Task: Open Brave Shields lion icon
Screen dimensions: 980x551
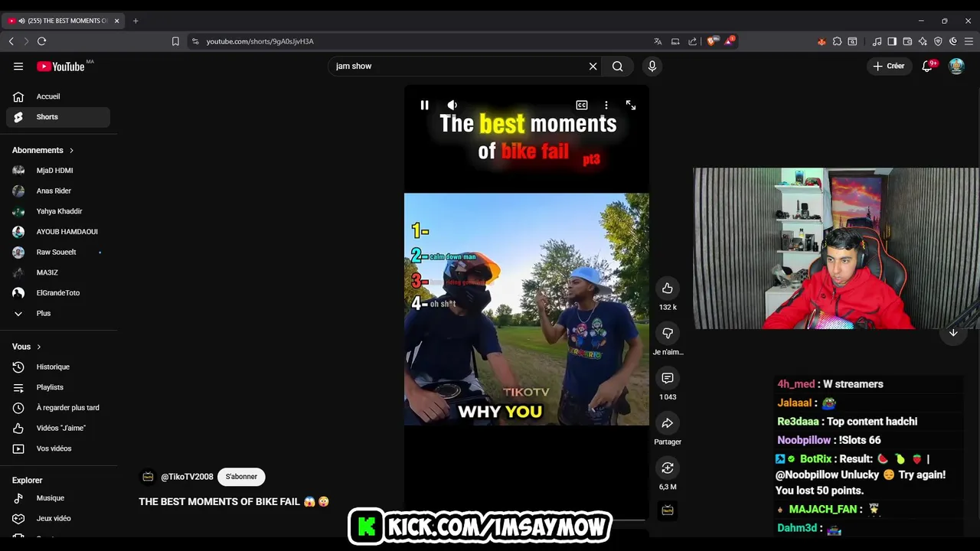Action: [x=711, y=41]
